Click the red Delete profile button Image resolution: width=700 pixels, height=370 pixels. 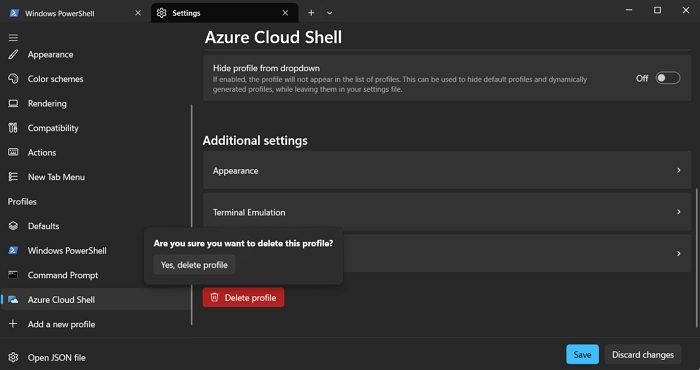[243, 297]
